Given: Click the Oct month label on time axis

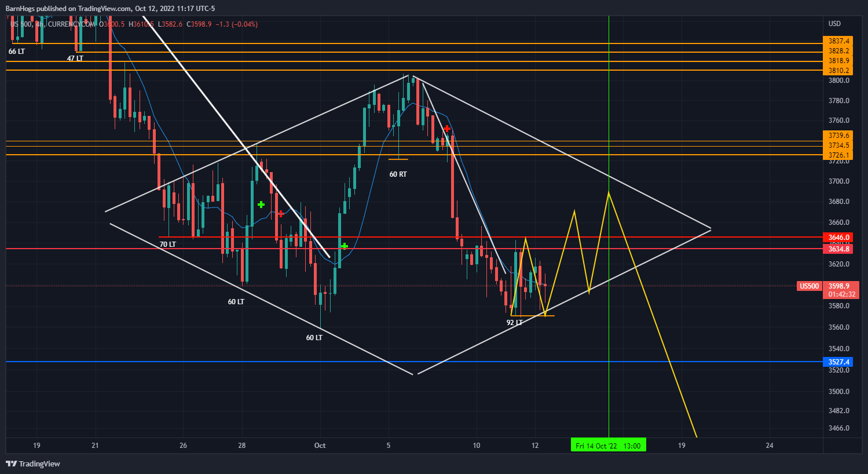Looking at the screenshot, I should (x=320, y=446).
